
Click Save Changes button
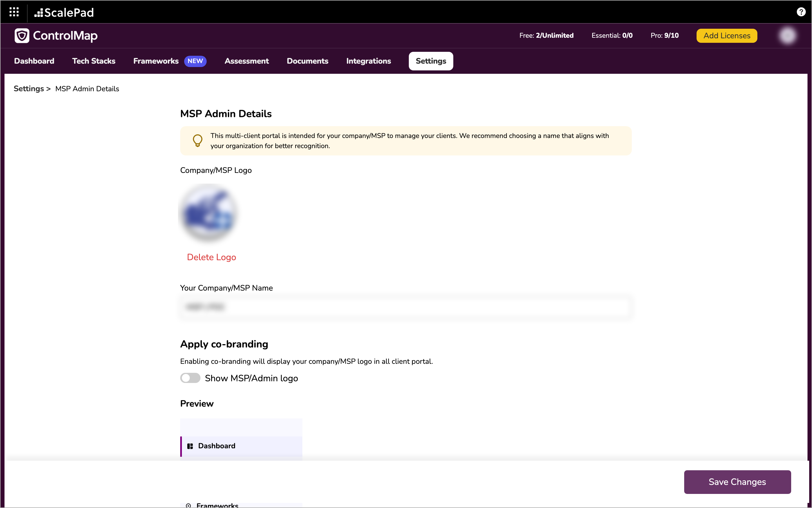(x=737, y=482)
